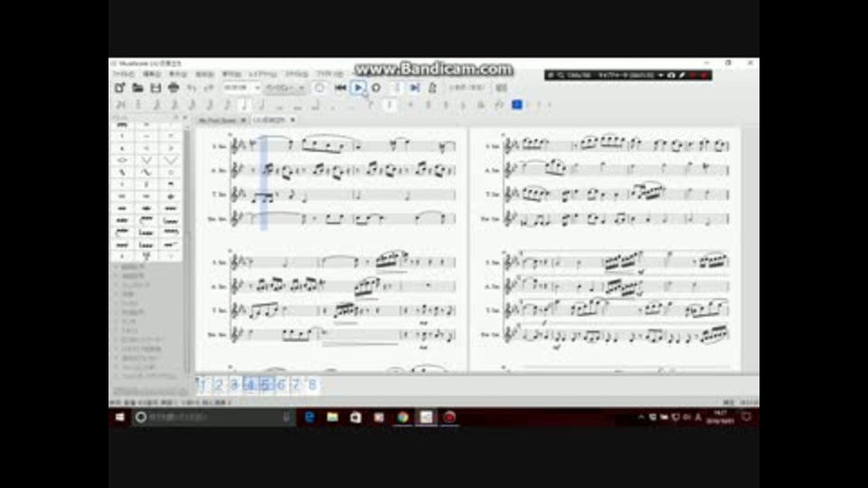Apply the double sharp accidental
The image size is (868, 488).
410,105
